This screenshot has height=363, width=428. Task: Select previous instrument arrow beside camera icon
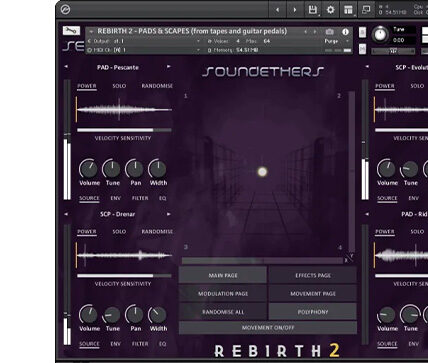click(305, 32)
